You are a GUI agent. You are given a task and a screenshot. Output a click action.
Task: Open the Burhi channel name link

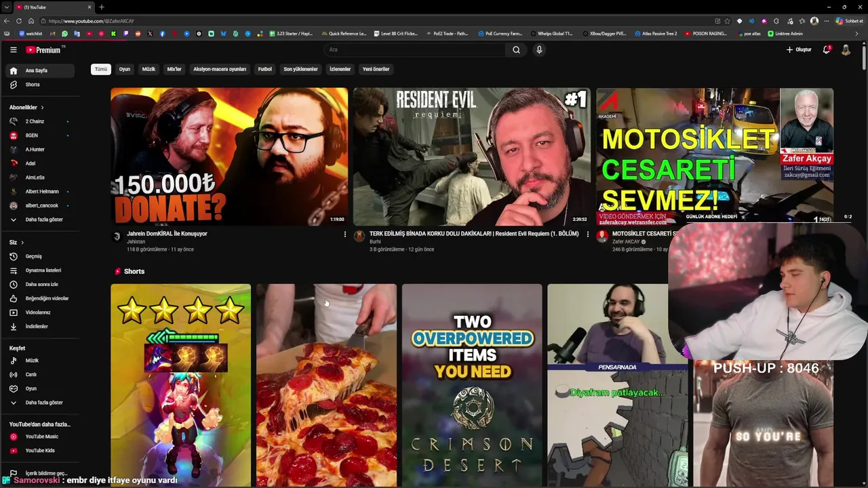click(375, 242)
